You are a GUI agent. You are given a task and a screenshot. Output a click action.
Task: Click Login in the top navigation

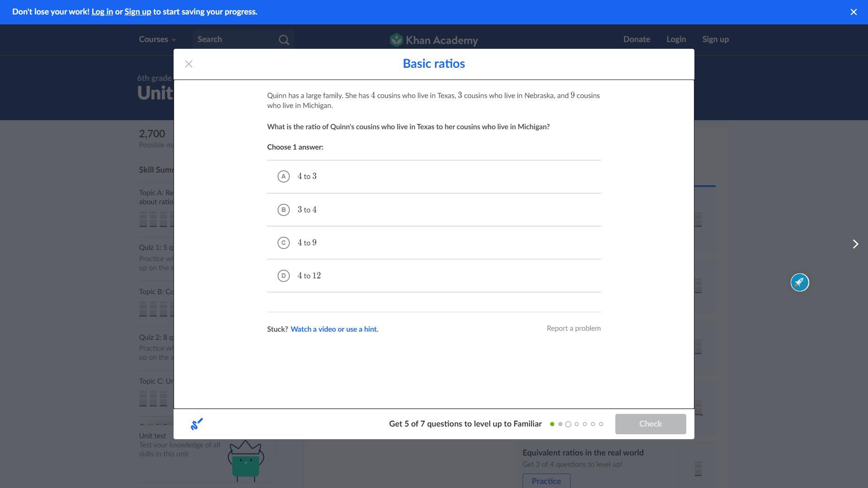tap(676, 39)
